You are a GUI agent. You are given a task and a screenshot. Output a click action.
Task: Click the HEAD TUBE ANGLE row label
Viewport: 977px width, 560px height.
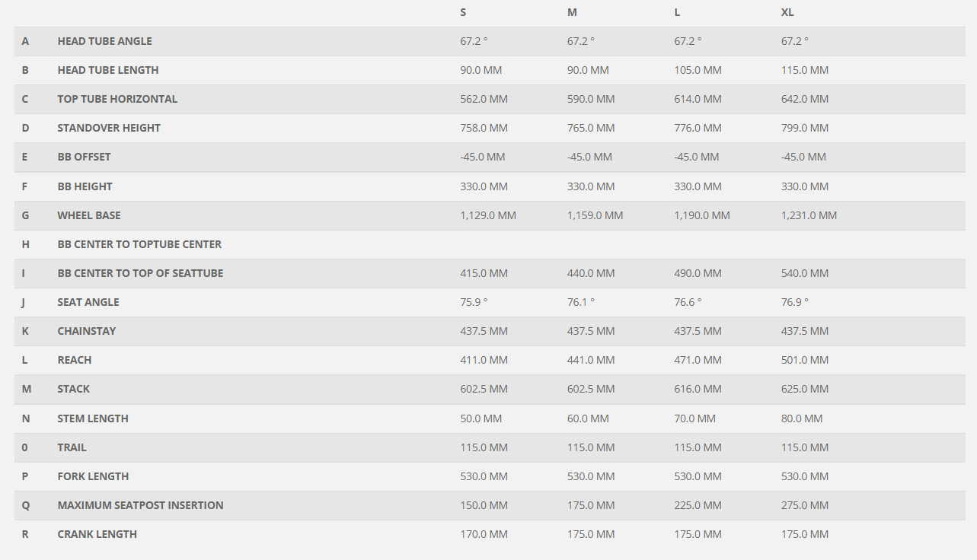point(105,41)
